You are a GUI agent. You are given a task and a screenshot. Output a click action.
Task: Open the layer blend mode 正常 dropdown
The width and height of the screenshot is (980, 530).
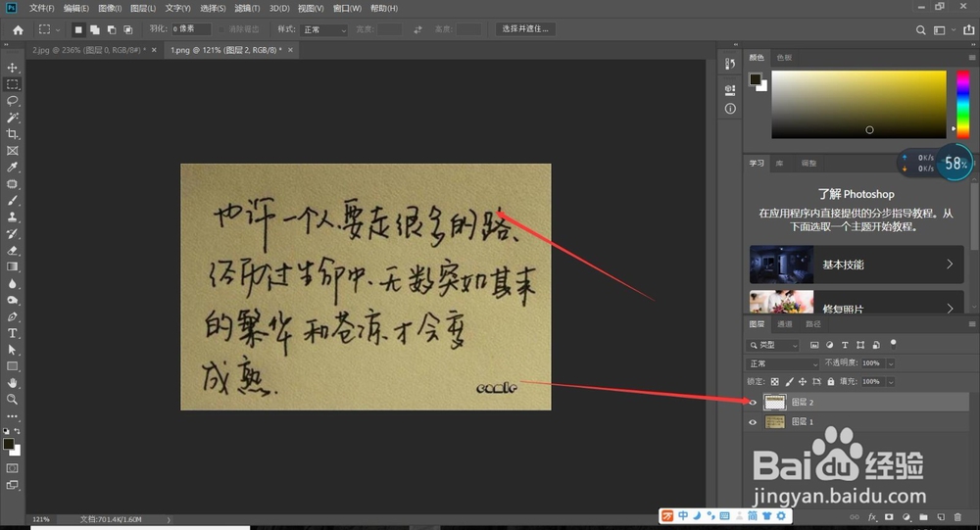(x=782, y=363)
